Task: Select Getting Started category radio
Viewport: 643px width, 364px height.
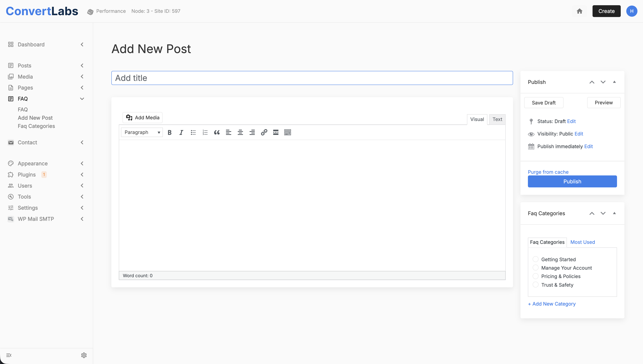Action: [x=535, y=259]
